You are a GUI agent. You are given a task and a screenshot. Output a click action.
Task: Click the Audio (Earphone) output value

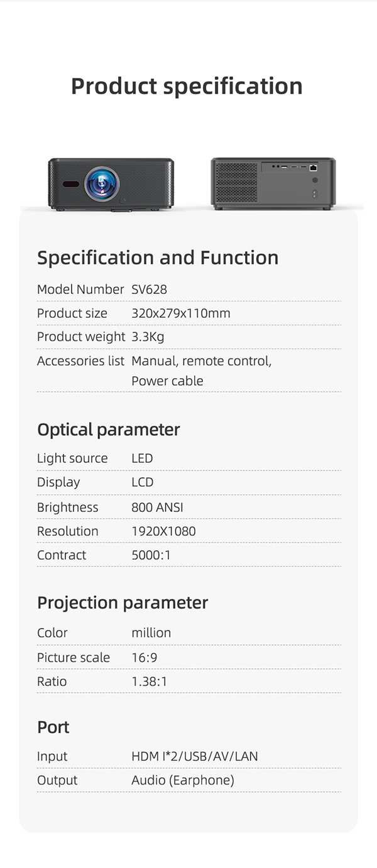(183, 781)
